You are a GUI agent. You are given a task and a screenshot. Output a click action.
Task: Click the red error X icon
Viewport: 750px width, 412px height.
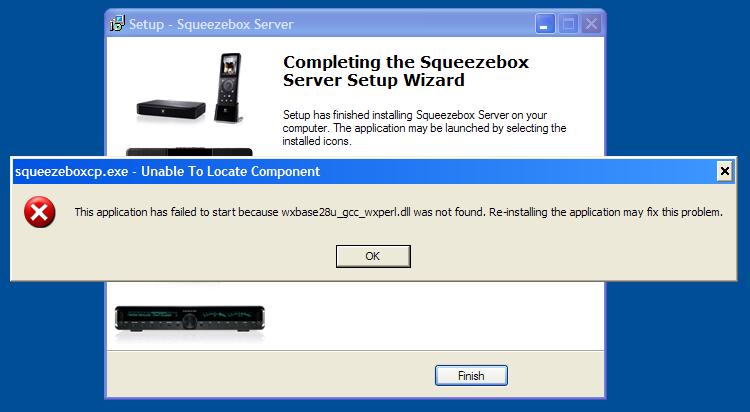40,212
